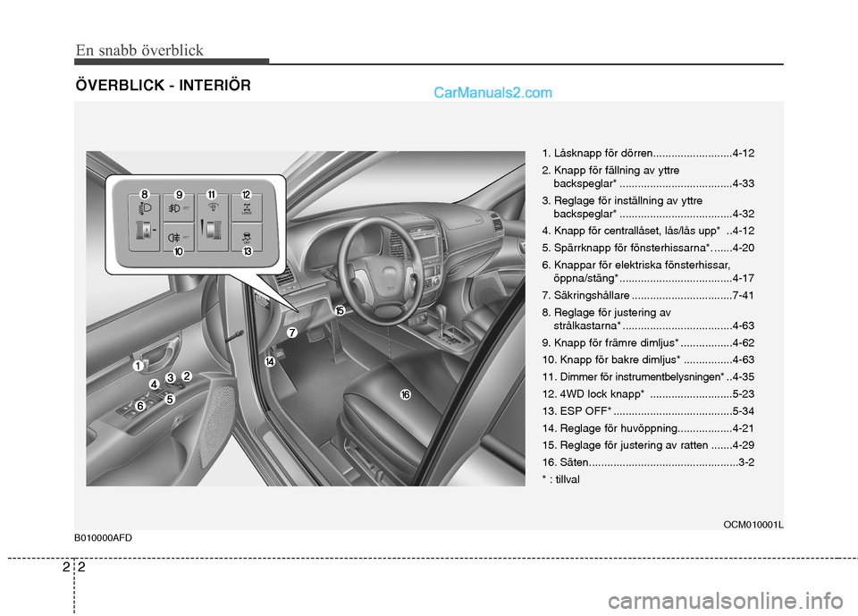858x616 pixels.
Task: Click callout 1 on the door handle
Action: coord(138,366)
